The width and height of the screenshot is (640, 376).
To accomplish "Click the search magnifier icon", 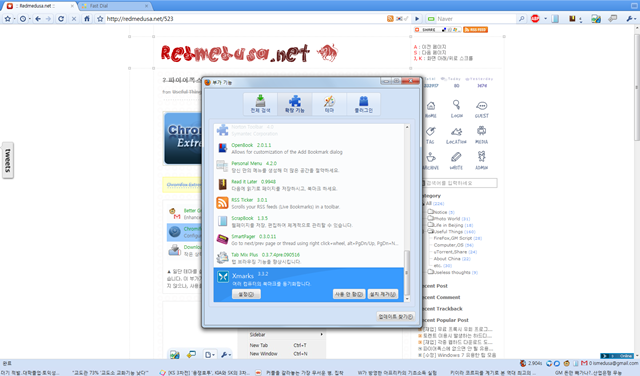I will (x=521, y=19).
